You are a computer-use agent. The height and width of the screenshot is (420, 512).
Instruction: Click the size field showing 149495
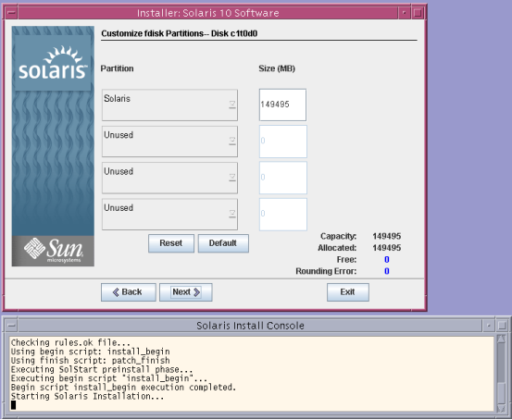282,105
